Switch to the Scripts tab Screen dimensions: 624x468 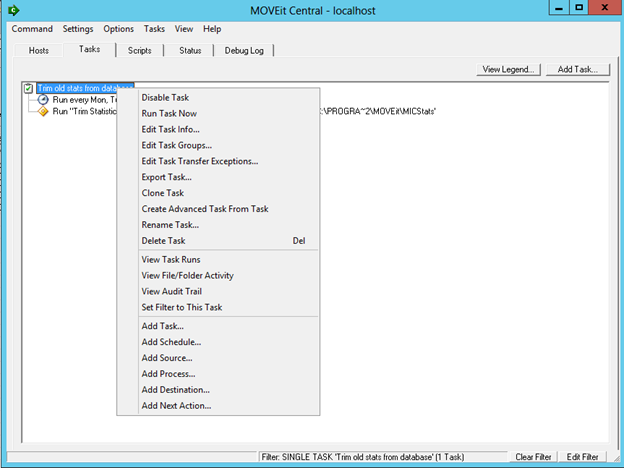(x=140, y=51)
